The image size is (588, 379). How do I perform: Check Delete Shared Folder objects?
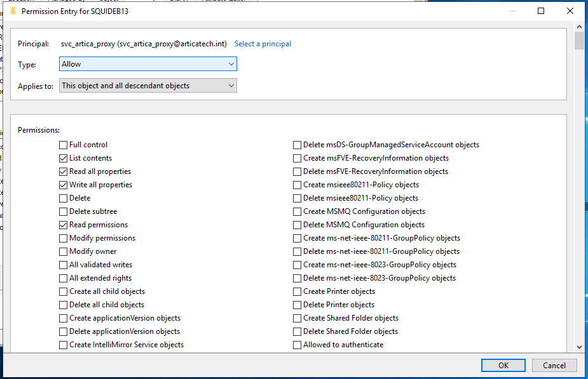(297, 331)
